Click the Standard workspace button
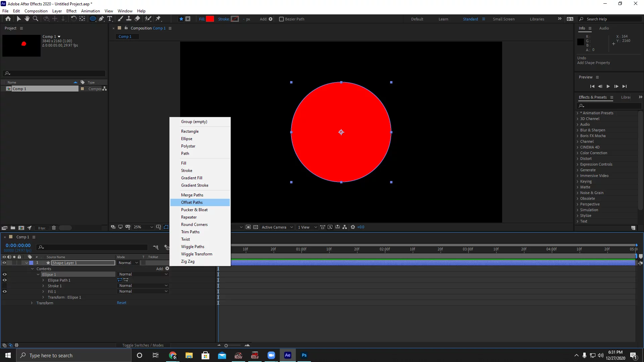Viewport: 644px width, 362px height. tap(470, 18)
